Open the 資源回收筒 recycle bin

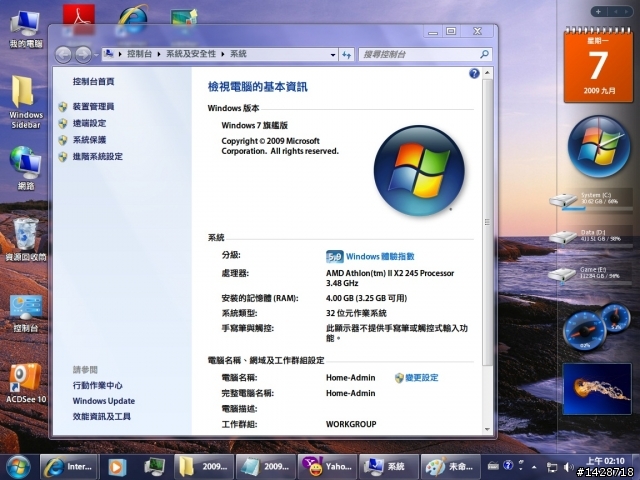coord(25,239)
